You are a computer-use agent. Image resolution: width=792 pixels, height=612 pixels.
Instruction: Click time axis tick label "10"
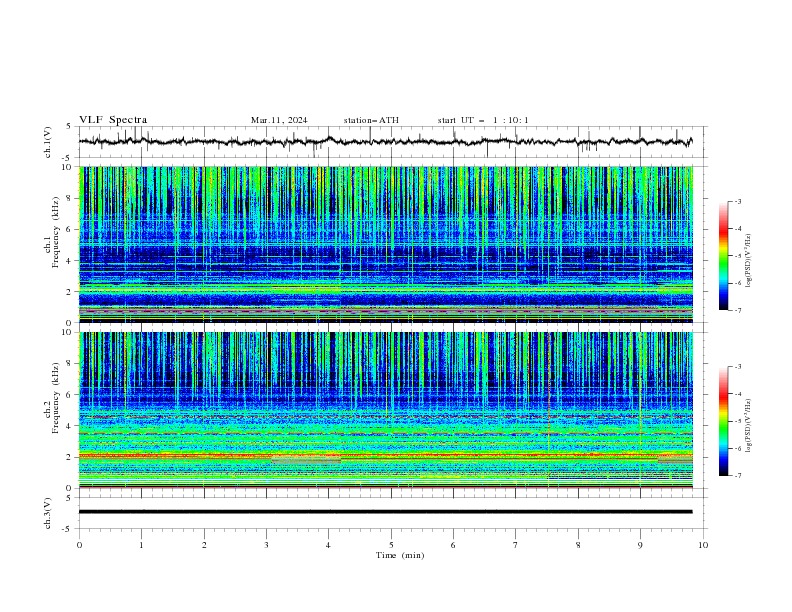703,545
